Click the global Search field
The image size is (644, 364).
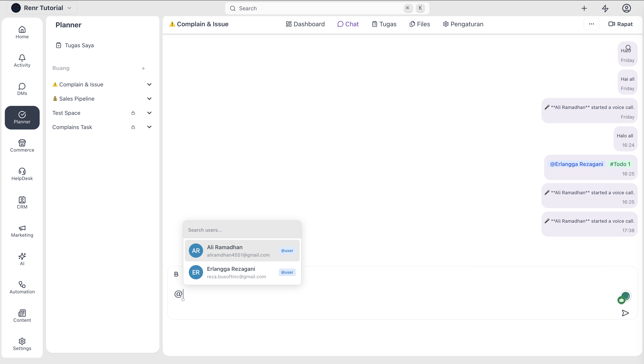[327, 8]
